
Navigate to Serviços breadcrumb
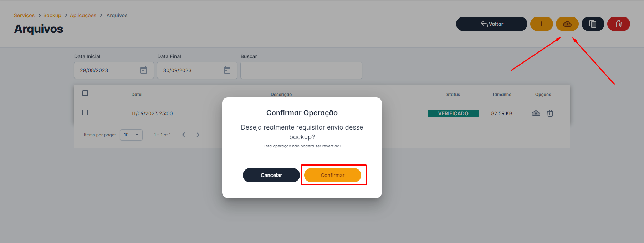tap(24, 15)
